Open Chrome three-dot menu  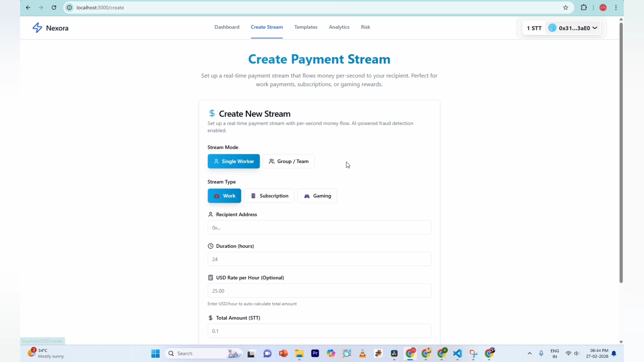coord(616,8)
